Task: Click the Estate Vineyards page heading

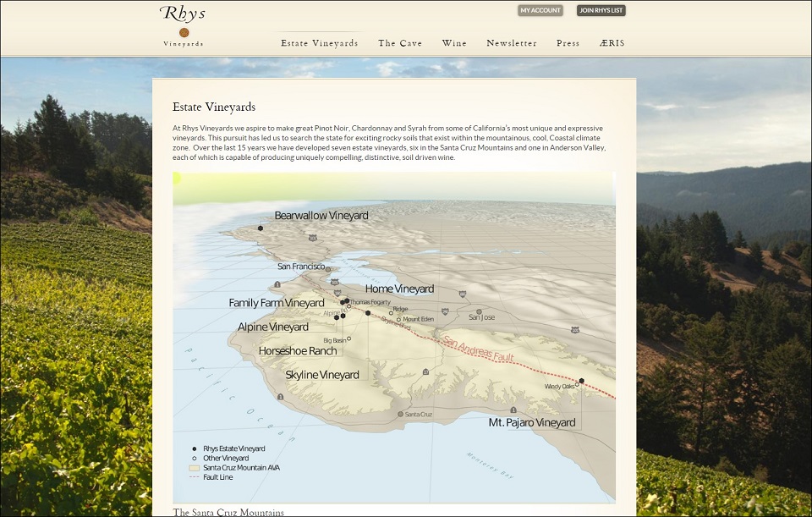Action: (x=214, y=107)
